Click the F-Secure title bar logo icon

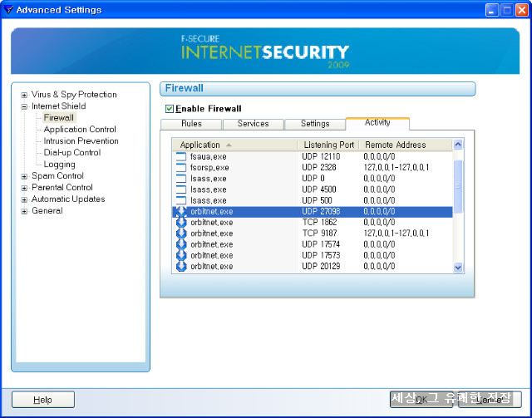point(7,9)
